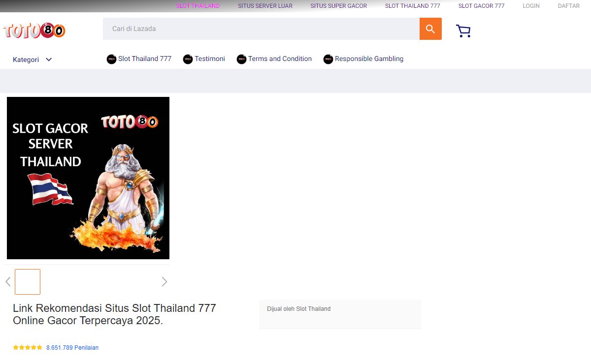Click the round icon beside Terms and Condition
Viewport: 591px width, 364px height.
[241, 59]
